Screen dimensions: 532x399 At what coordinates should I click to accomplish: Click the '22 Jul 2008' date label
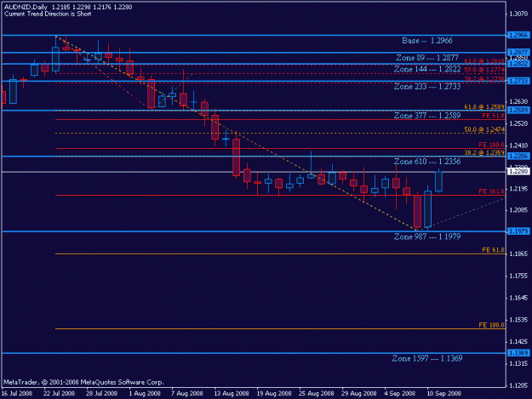(x=59, y=393)
